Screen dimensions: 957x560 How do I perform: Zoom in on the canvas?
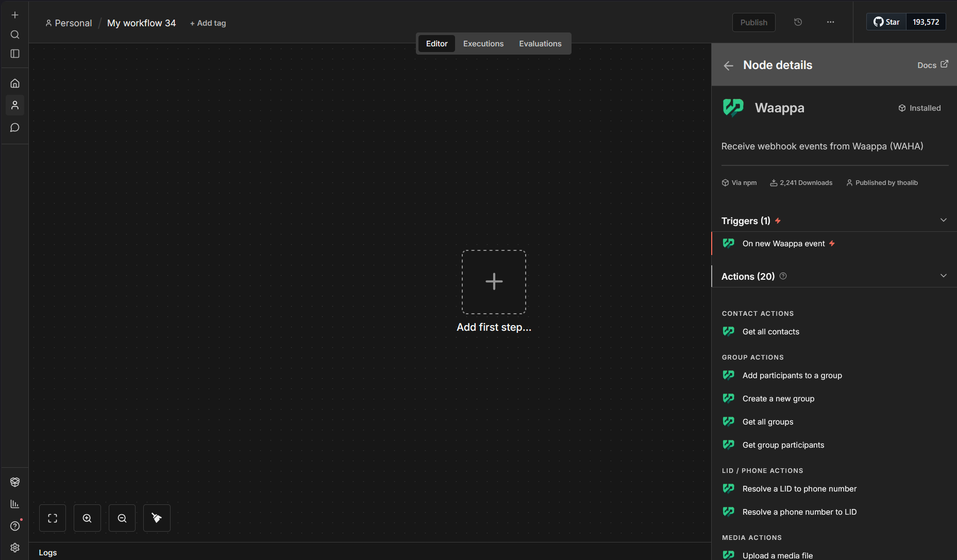point(87,518)
